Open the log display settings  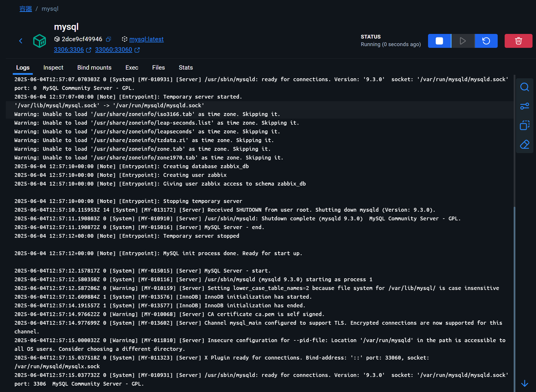(524, 106)
